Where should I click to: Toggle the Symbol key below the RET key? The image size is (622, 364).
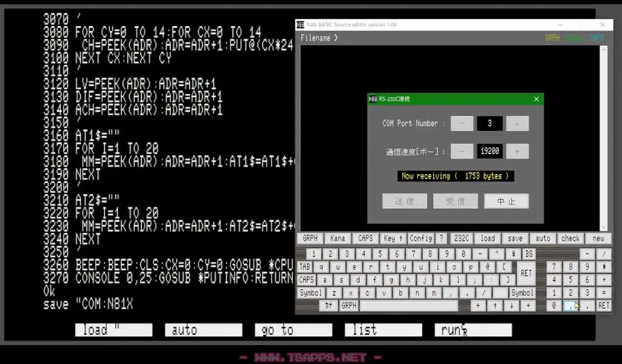coord(522,293)
